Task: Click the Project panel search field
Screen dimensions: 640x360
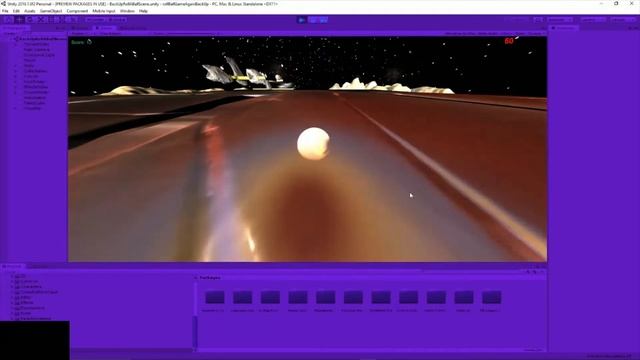Action: (x=473, y=271)
